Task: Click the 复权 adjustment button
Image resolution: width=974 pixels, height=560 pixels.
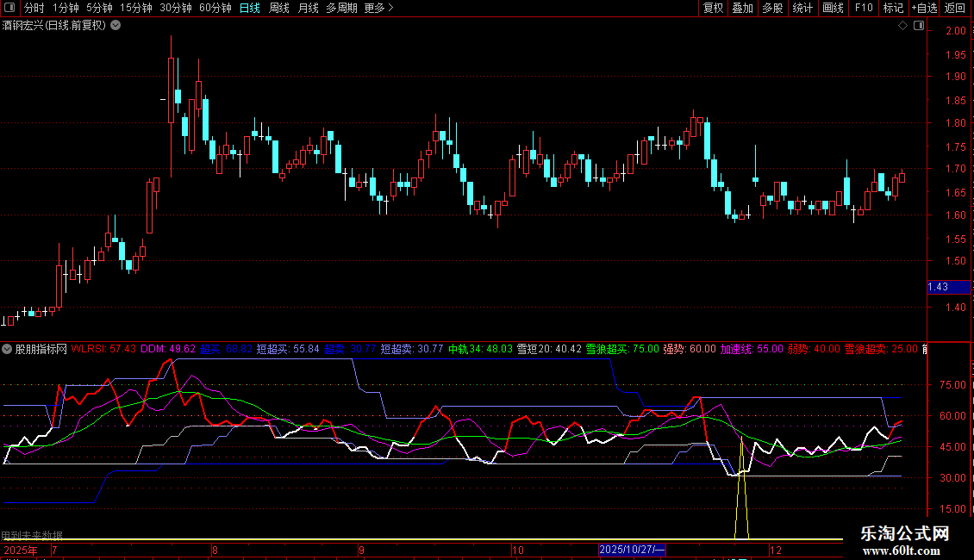Action: click(713, 9)
